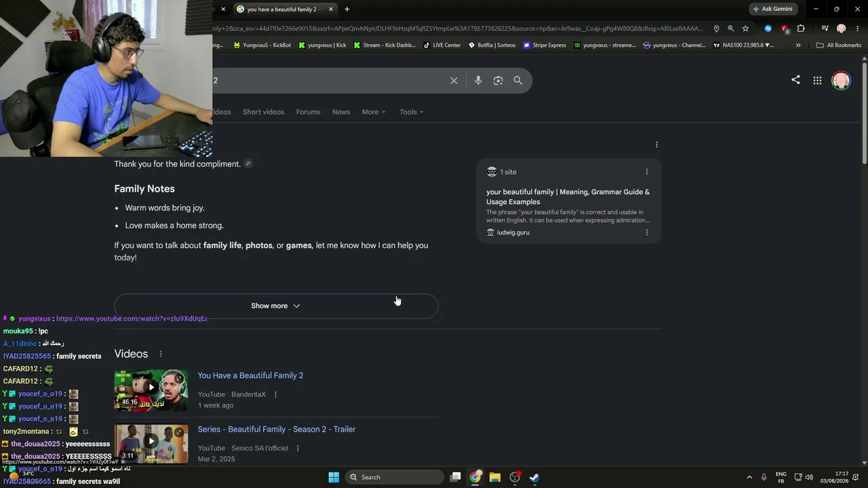This screenshot has width=868, height=488.
Task: Open more options for ludwig.guru source
Action: (646, 232)
